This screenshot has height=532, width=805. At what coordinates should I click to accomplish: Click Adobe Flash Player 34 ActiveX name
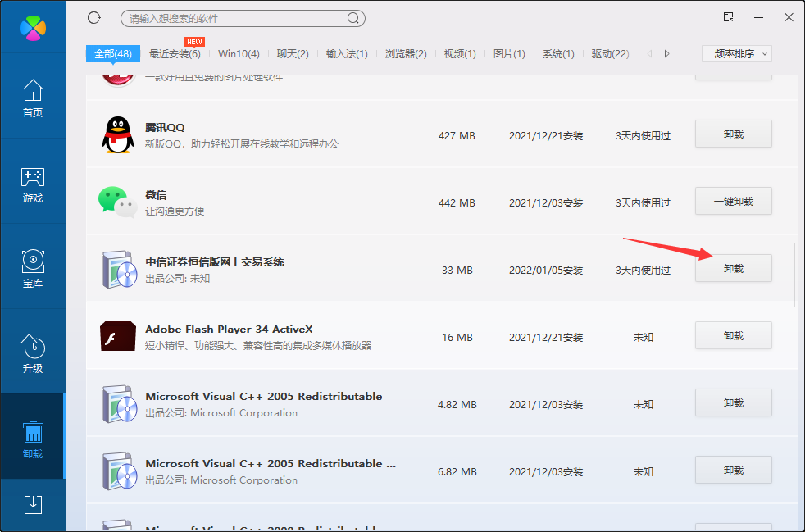(x=229, y=330)
